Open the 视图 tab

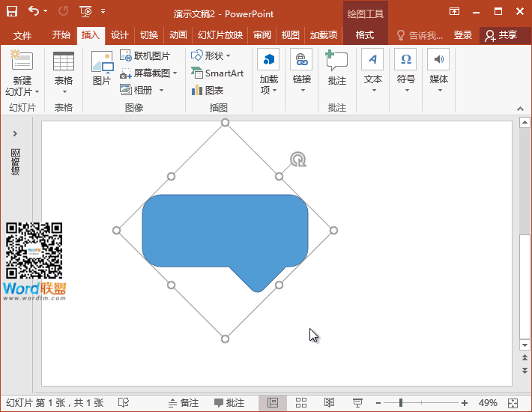(291, 35)
